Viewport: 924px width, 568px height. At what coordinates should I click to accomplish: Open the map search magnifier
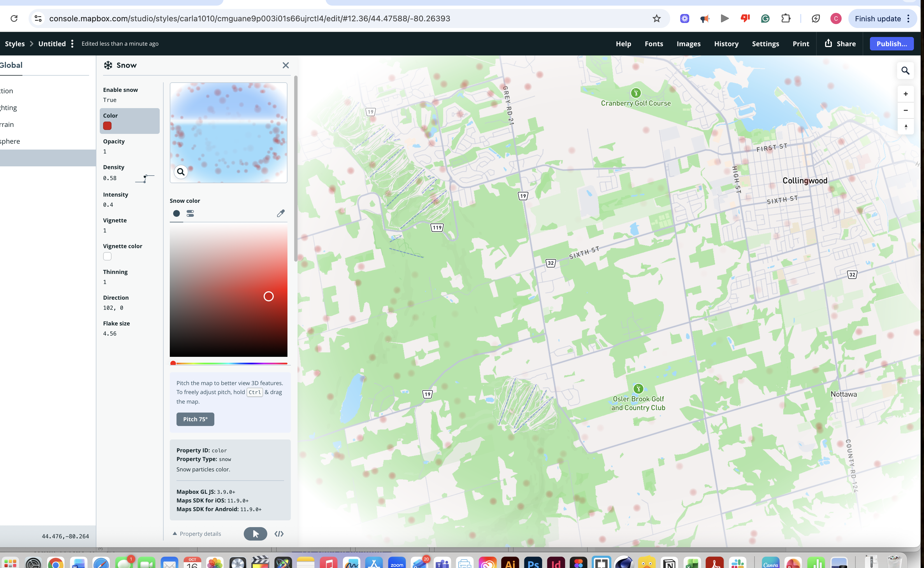(906, 70)
